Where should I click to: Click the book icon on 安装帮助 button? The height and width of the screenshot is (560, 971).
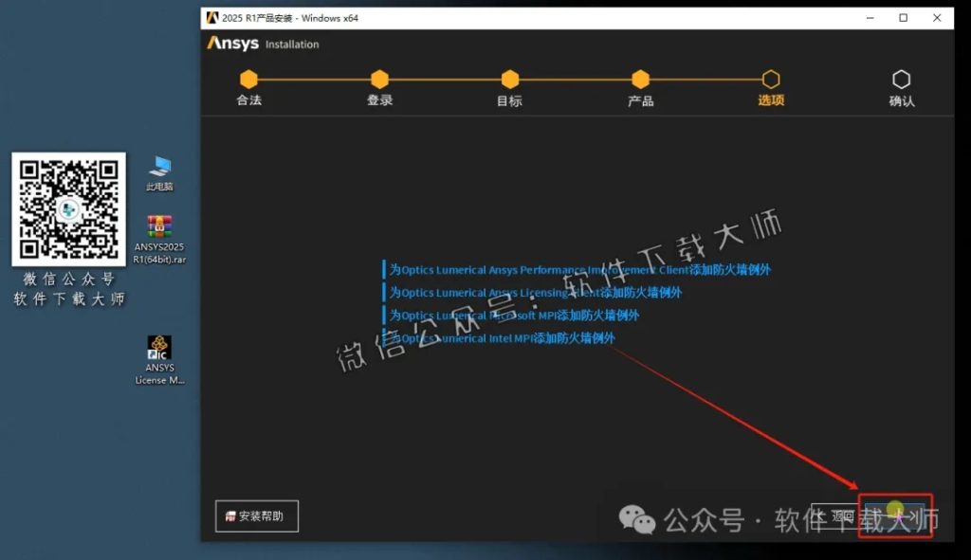229,515
